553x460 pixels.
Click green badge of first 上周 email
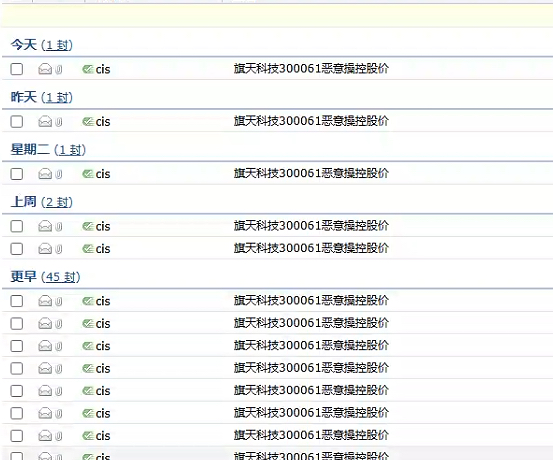87,226
